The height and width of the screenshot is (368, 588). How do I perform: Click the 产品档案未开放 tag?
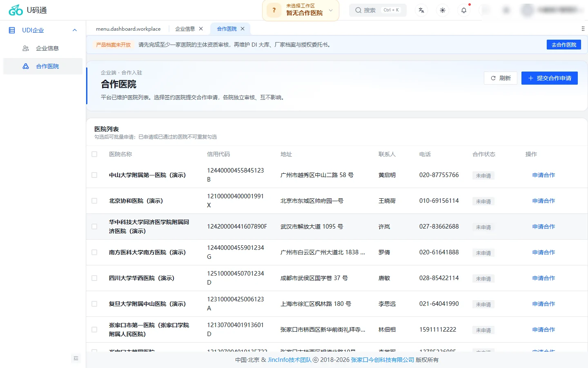point(113,45)
